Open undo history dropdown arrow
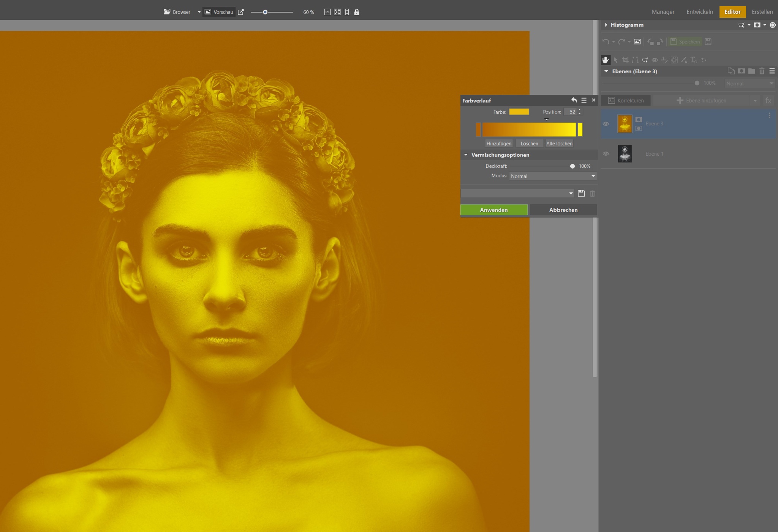This screenshot has height=532, width=778. click(614, 42)
